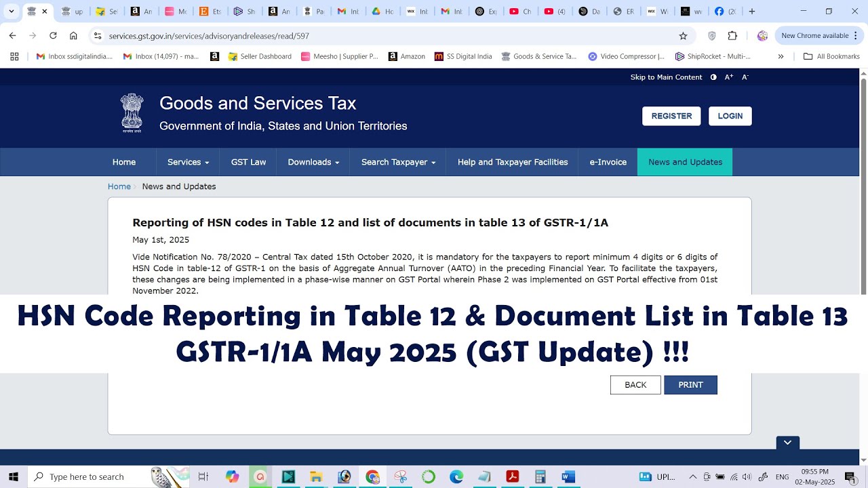Screen dimensions: 868x488
Task: Click the address bar URL field
Action: coord(391,36)
